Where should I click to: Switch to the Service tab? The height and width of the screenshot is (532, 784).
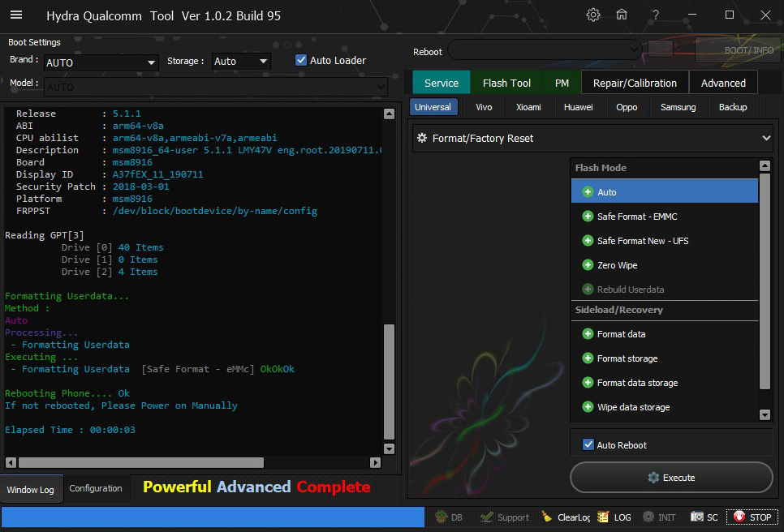click(x=442, y=83)
